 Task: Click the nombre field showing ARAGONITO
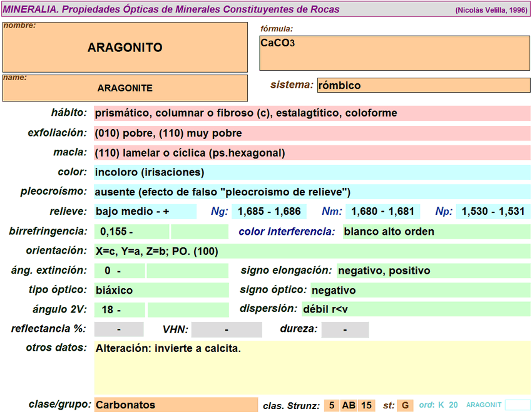125,48
